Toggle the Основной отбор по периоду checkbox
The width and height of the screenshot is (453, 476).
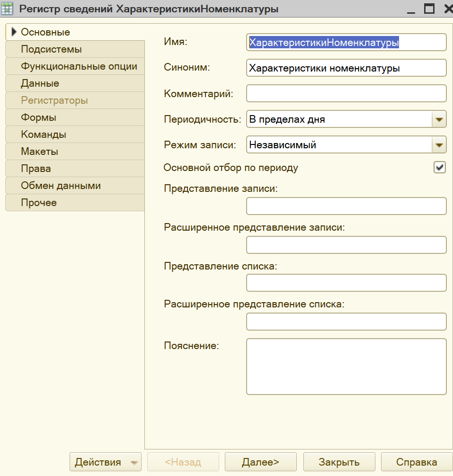coord(439,167)
